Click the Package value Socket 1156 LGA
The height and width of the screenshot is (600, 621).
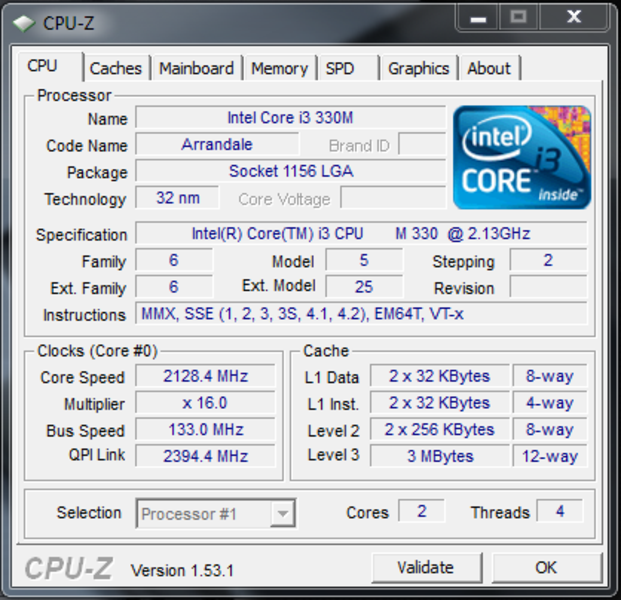coord(290,171)
